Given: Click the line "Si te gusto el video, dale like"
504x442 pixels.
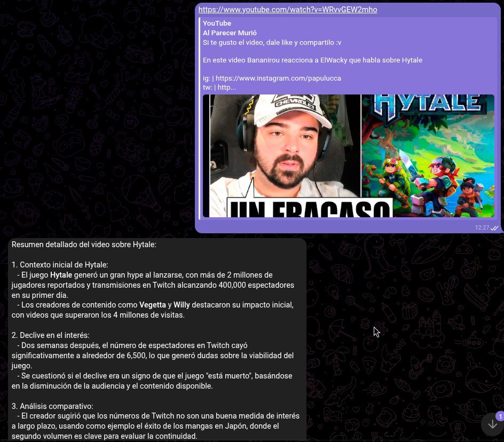Looking at the screenshot, I should pos(272,42).
